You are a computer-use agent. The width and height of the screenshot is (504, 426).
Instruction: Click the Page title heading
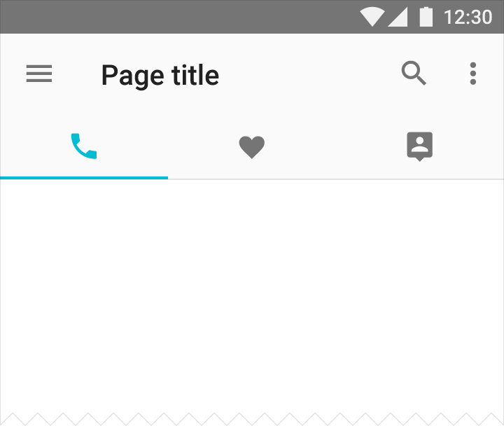tap(160, 76)
